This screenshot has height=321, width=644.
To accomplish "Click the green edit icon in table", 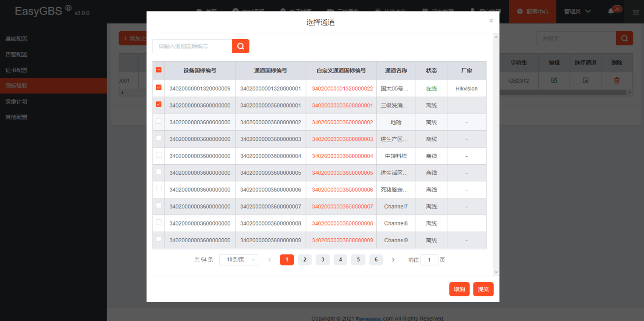I will [x=554, y=80].
